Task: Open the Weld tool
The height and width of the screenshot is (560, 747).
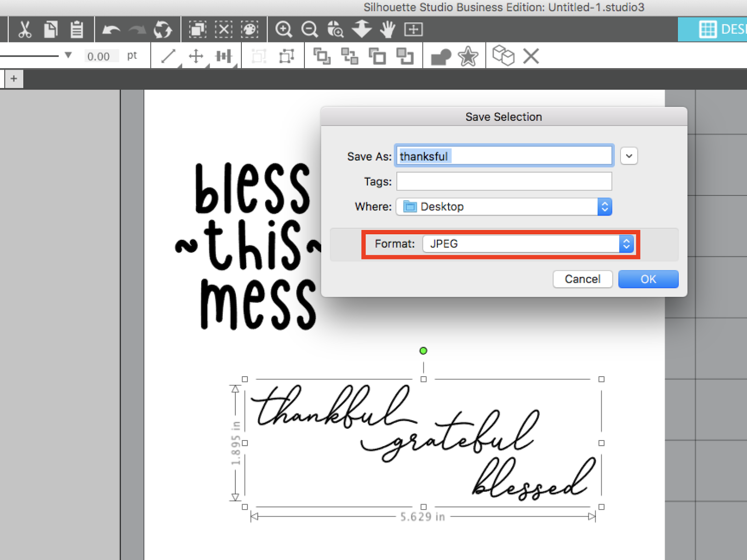Action: pyautogui.click(x=441, y=56)
